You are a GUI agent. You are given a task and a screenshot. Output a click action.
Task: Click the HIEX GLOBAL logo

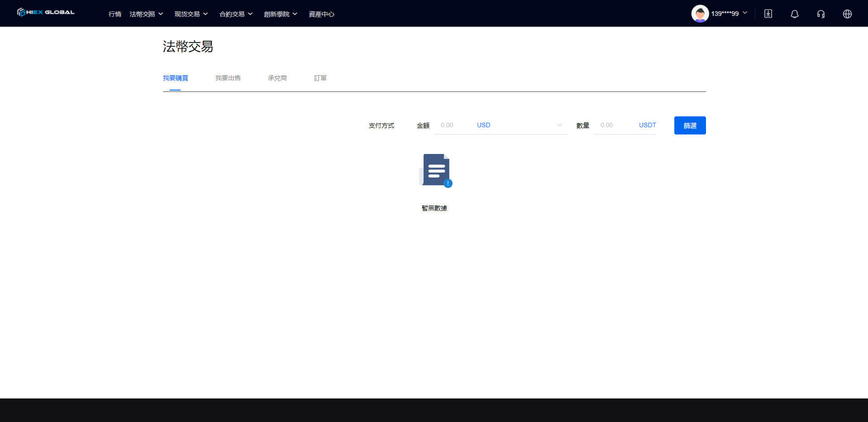point(46,12)
